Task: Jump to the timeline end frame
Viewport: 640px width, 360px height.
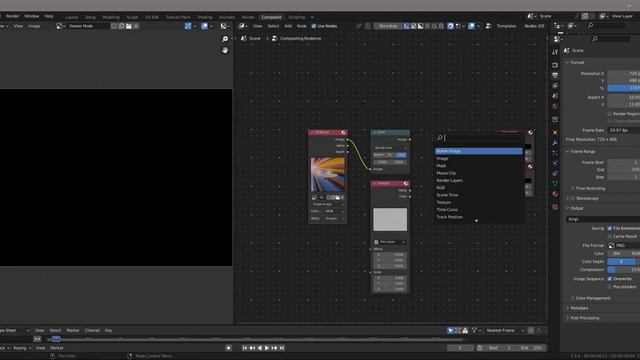Action: pyautogui.click(x=282, y=348)
